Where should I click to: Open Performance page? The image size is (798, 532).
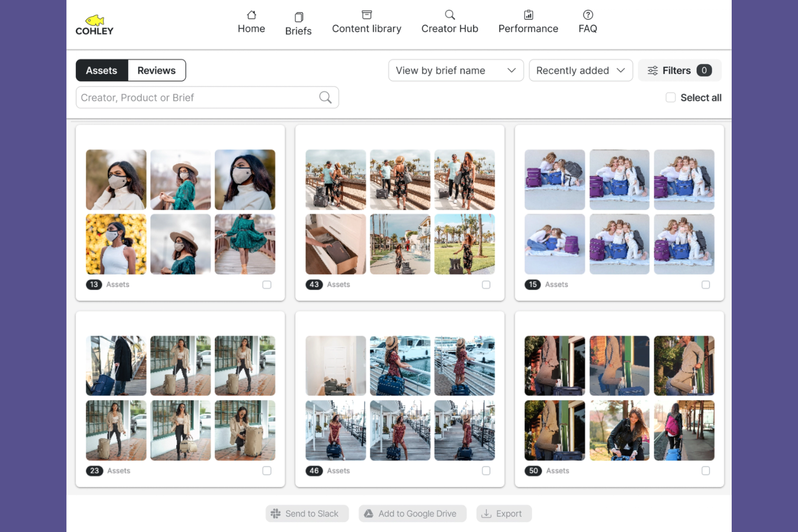pyautogui.click(x=528, y=23)
